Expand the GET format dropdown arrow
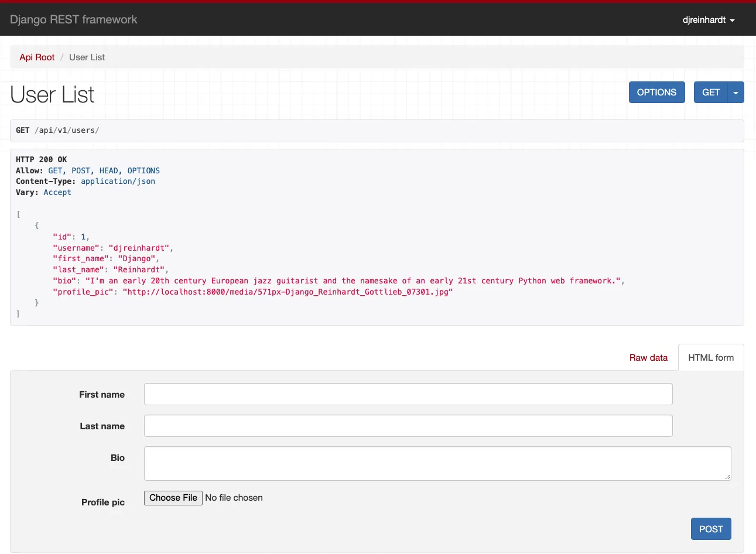 736,93
